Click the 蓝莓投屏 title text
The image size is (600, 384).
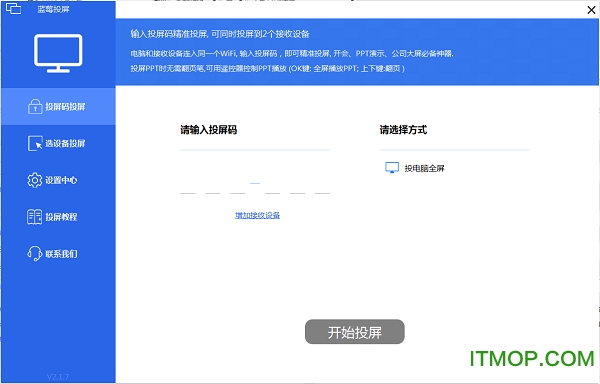pos(53,9)
